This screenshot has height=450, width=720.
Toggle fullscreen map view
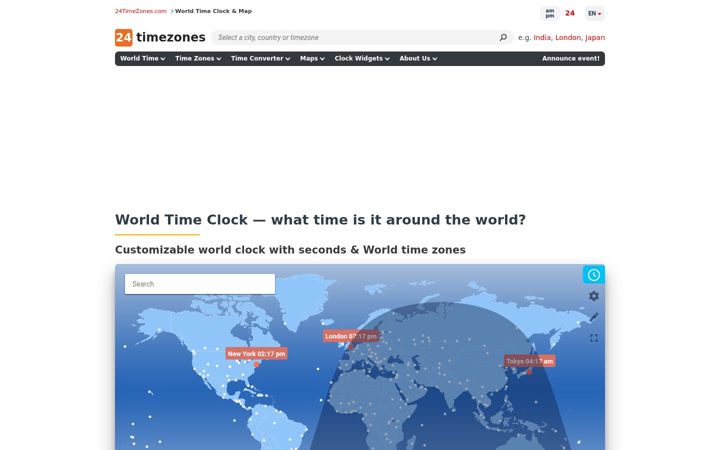click(594, 338)
